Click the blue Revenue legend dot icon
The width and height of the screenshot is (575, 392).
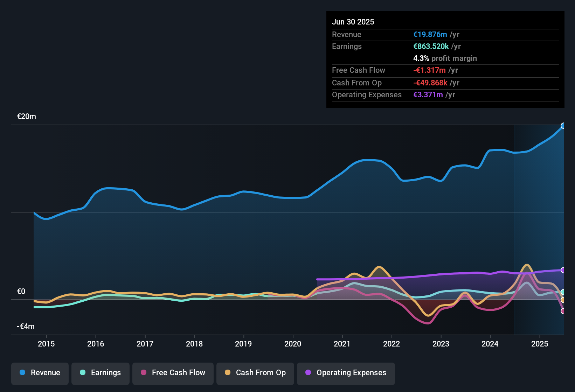[22, 373]
